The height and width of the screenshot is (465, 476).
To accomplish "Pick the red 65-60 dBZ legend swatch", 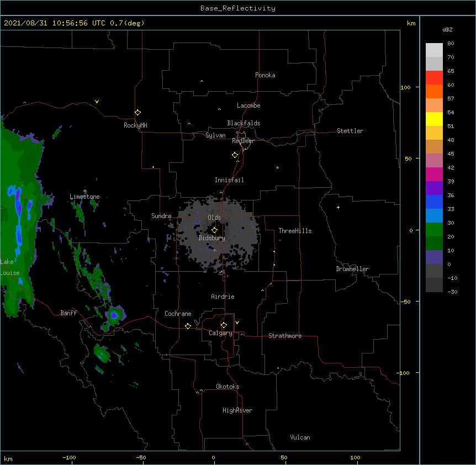I will (434, 78).
